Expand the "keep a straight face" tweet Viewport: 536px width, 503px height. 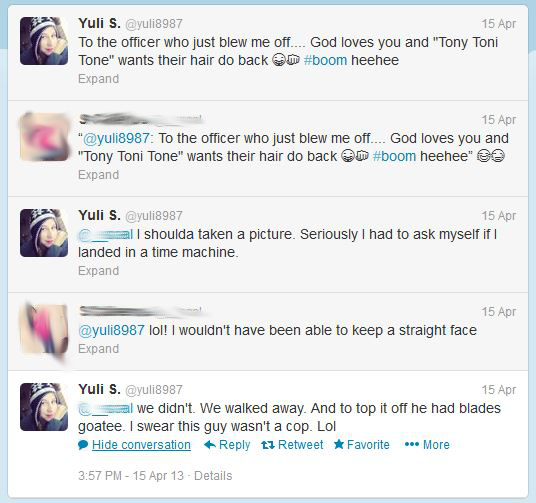(x=98, y=349)
